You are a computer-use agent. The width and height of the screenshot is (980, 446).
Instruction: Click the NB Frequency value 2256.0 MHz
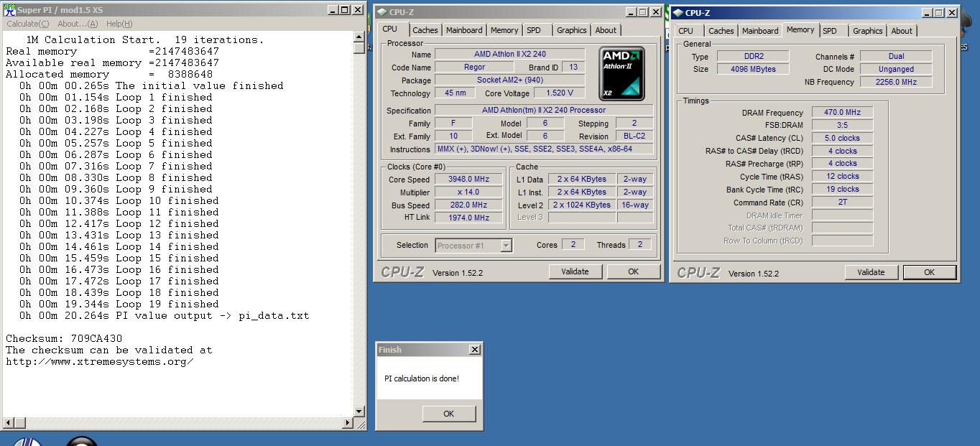point(896,82)
